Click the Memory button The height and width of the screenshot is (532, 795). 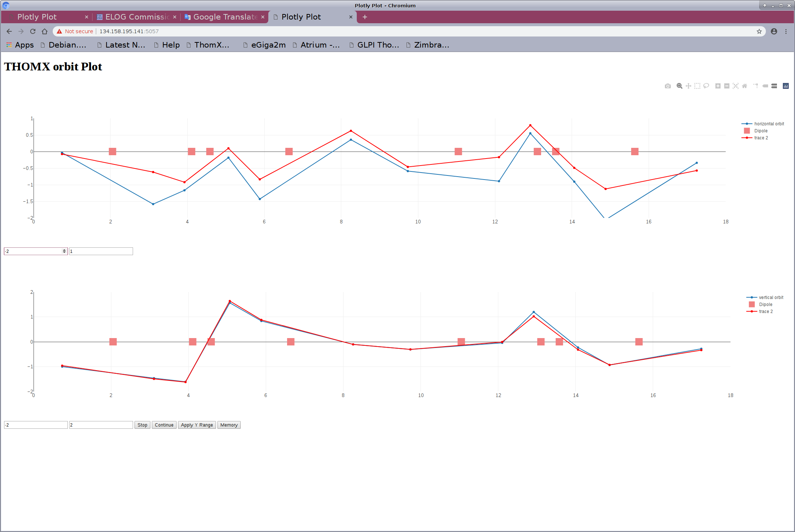pyautogui.click(x=229, y=425)
